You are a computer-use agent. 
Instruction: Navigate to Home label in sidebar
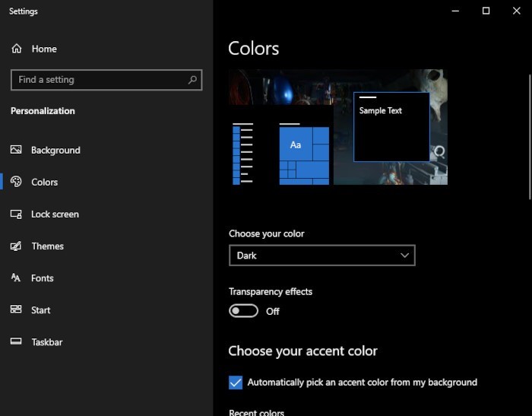pos(44,49)
